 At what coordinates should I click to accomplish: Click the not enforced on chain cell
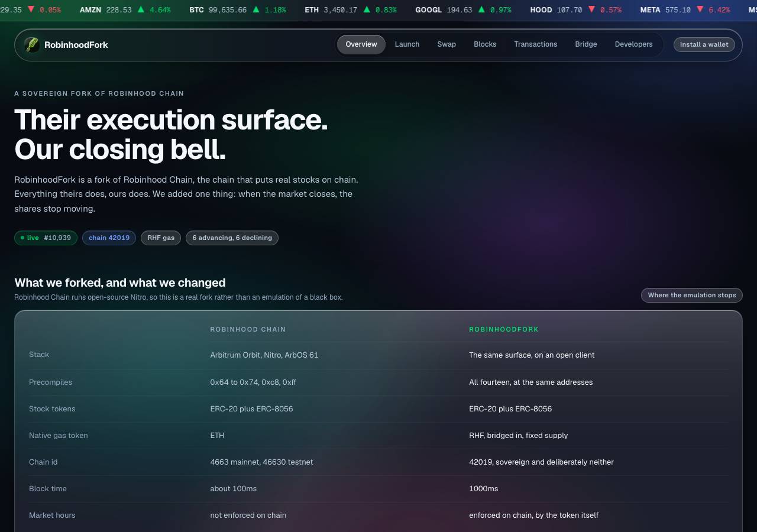248,515
